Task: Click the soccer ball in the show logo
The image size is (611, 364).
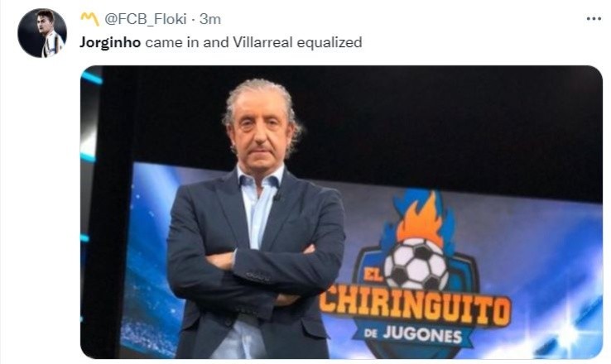Action: [416, 264]
